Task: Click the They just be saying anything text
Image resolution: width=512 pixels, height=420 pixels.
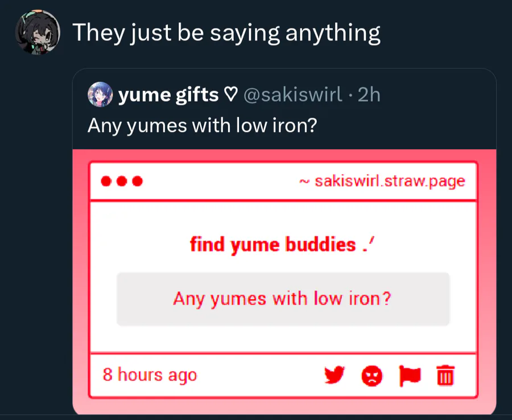Action: click(x=226, y=33)
